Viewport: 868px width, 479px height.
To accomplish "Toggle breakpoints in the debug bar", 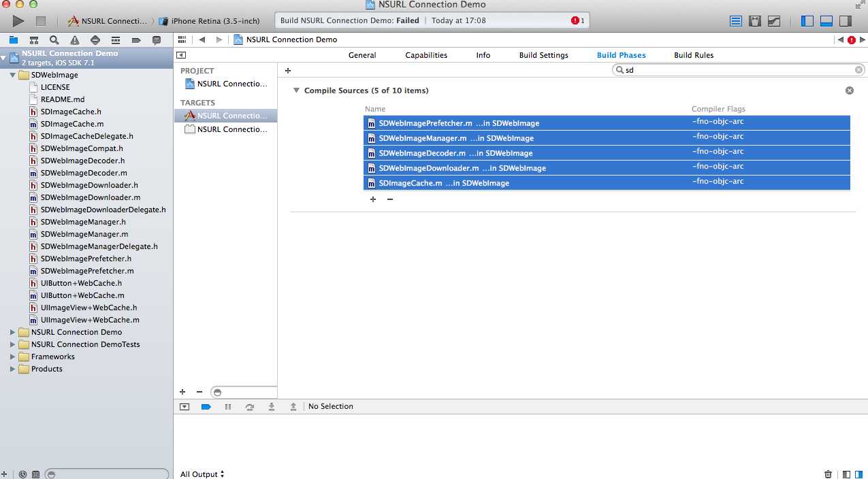I will (206, 406).
